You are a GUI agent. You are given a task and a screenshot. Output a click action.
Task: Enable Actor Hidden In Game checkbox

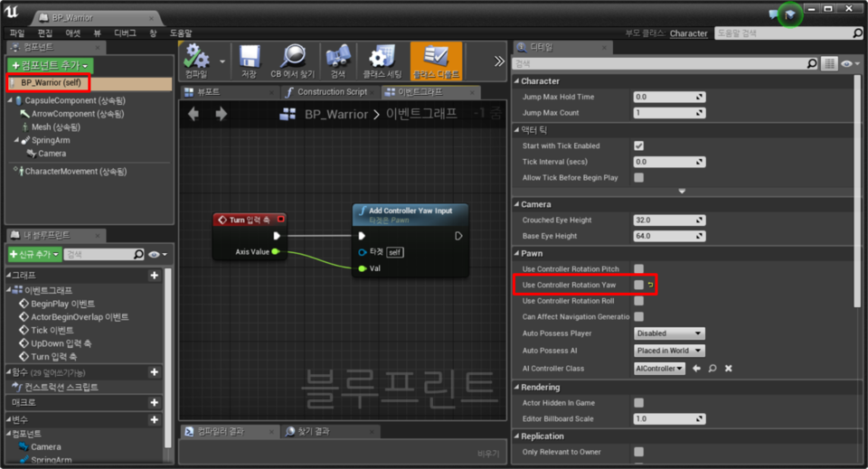(x=639, y=403)
